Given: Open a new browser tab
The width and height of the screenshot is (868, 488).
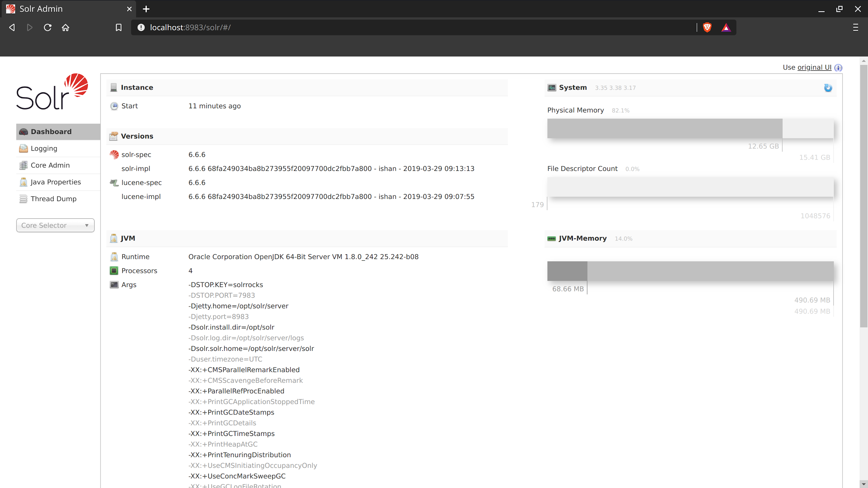Looking at the screenshot, I should 146,9.
